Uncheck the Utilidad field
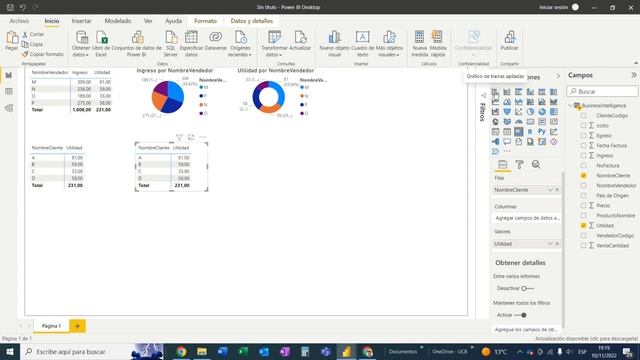 click(583, 225)
